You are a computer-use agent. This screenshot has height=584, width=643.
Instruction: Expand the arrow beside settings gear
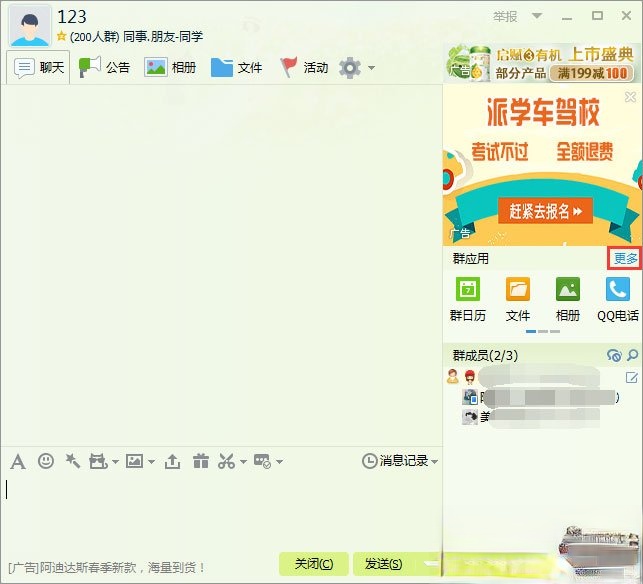pyautogui.click(x=371, y=68)
